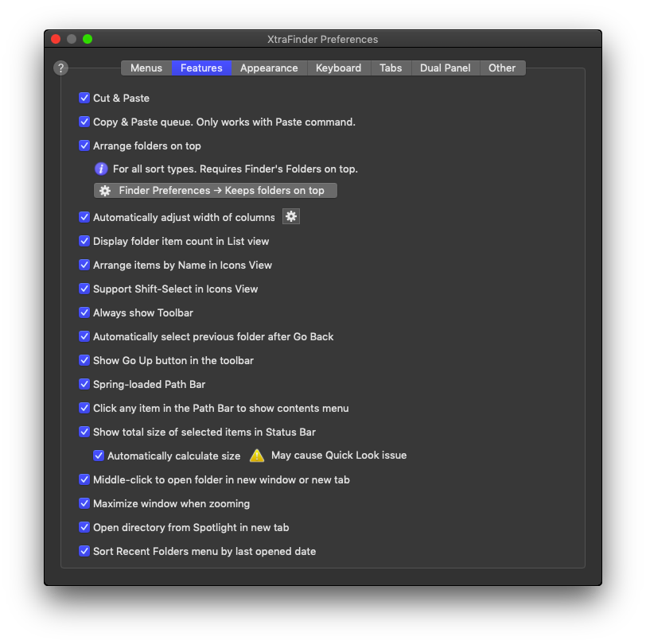Switch to the Menus tab
This screenshot has height=644, width=646.
point(146,68)
